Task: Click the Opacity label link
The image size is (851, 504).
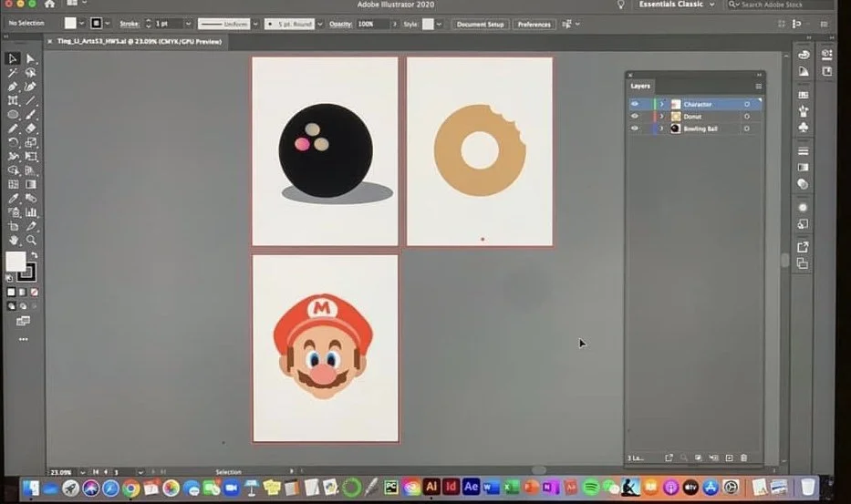Action: pos(340,24)
